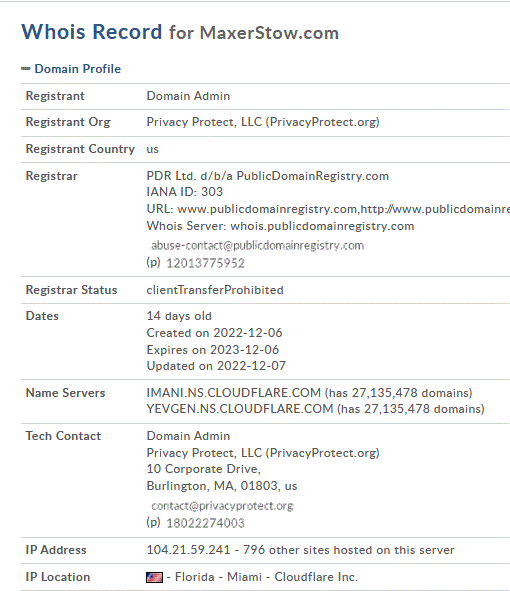Click the Tech Contact label
Viewport: 510px width, 591px height.
coord(63,436)
